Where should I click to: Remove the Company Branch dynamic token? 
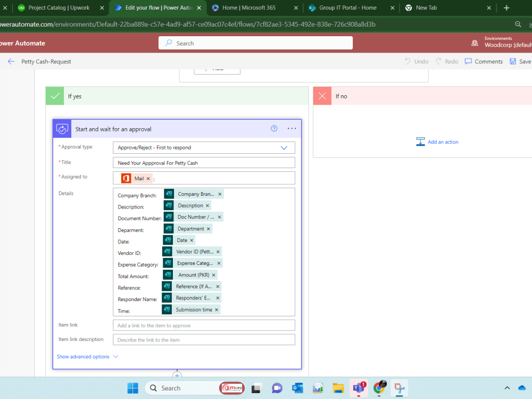tap(220, 194)
